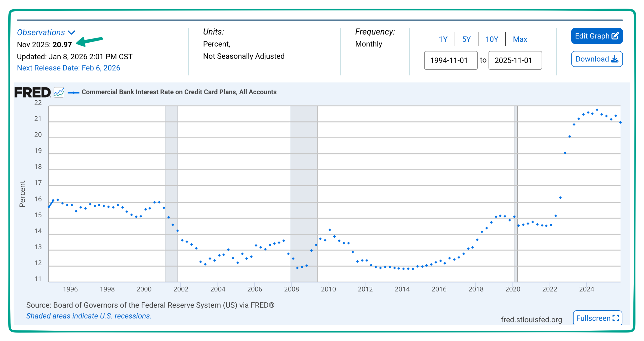Collapse the Observations section via its chevron
This screenshot has width=644, height=341.
[72, 32]
